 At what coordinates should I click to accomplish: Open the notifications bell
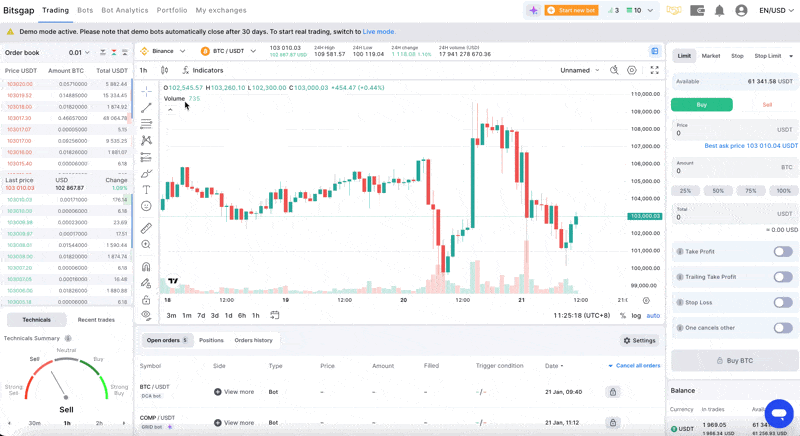(x=719, y=11)
